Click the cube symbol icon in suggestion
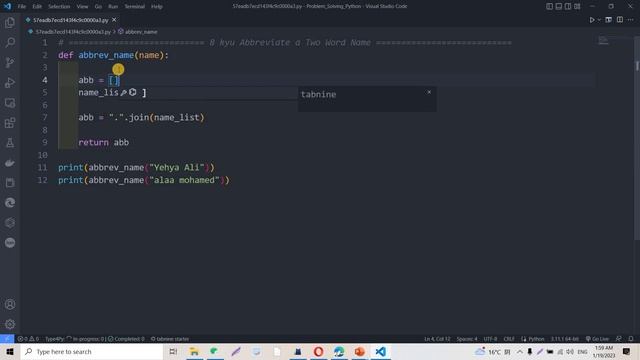 point(133,92)
